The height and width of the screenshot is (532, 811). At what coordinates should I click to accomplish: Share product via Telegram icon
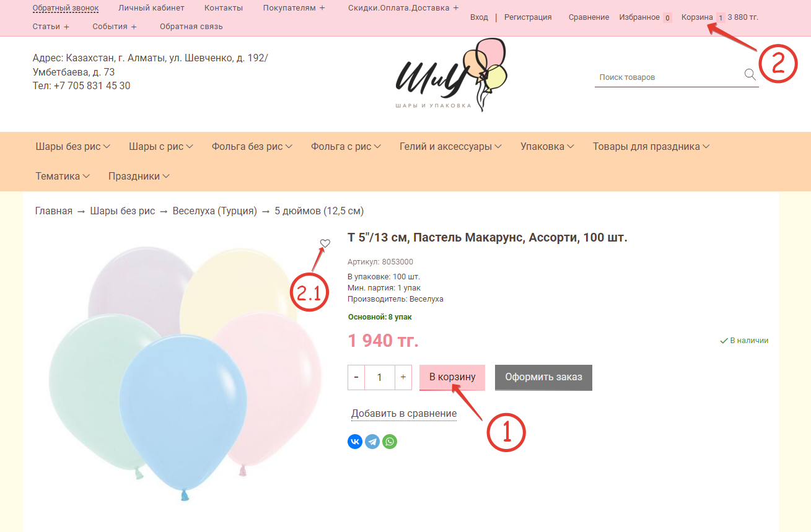(372, 442)
